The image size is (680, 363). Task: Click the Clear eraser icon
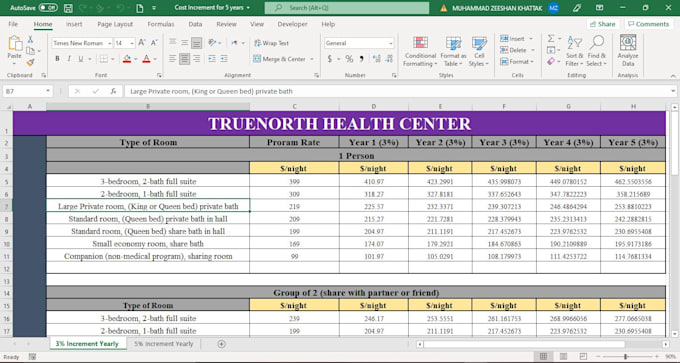[551, 62]
